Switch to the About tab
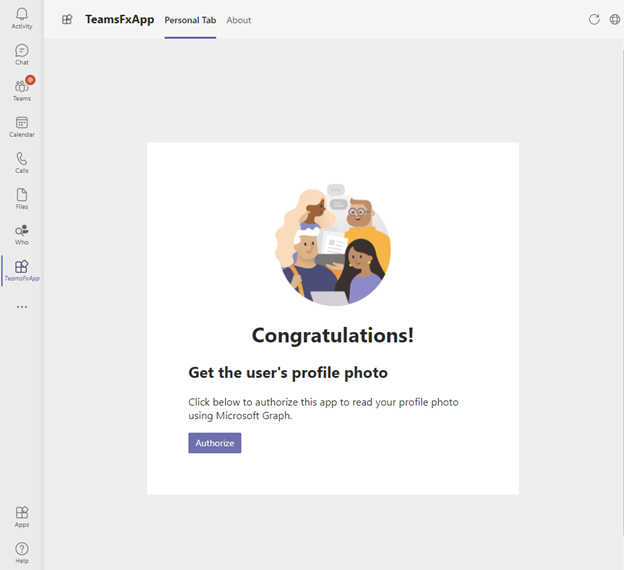The width and height of the screenshot is (624, 570). coord(239,20)
